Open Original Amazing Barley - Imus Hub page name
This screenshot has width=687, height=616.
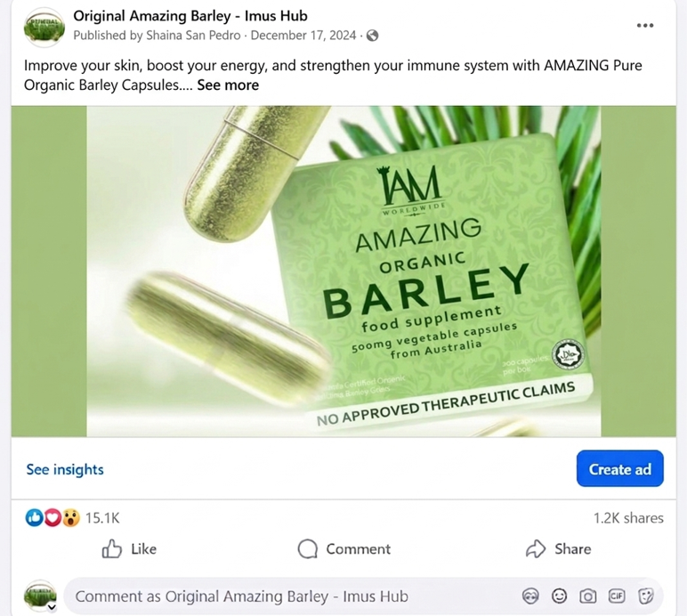[190, 16]
